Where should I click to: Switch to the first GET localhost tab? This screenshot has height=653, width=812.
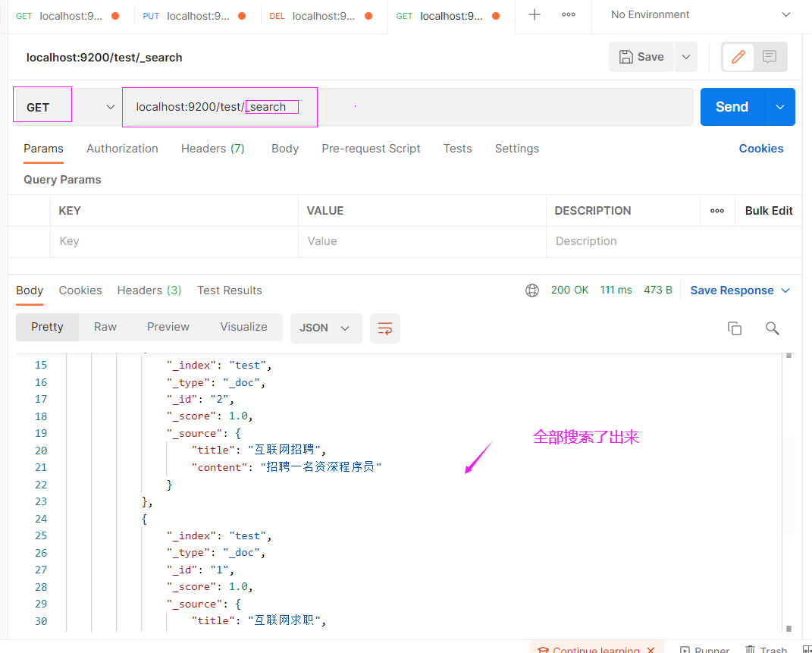click(66, 16)
